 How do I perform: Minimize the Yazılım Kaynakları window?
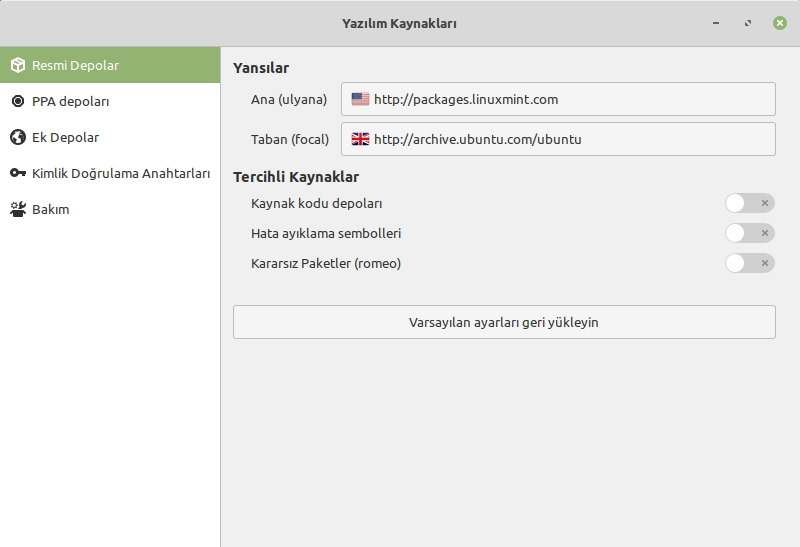coord(716,23)
